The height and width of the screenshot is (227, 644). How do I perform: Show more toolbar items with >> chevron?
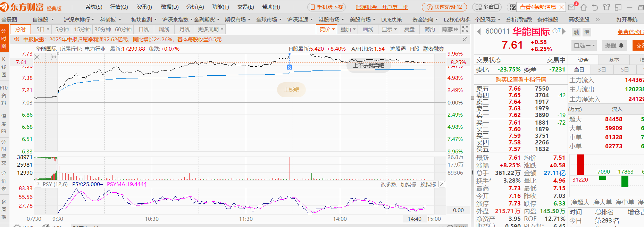[598, 20]
